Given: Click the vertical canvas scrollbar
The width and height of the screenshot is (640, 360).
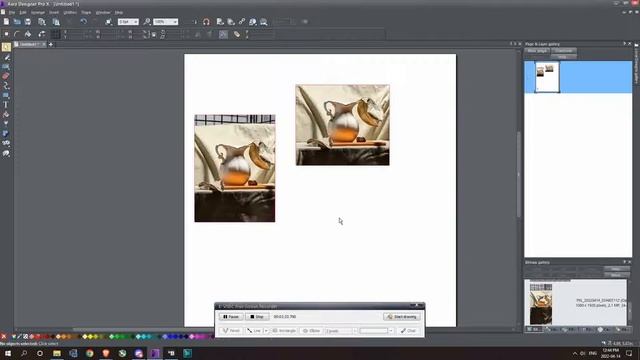Looking at the screenshot, I should click(519, 174).
